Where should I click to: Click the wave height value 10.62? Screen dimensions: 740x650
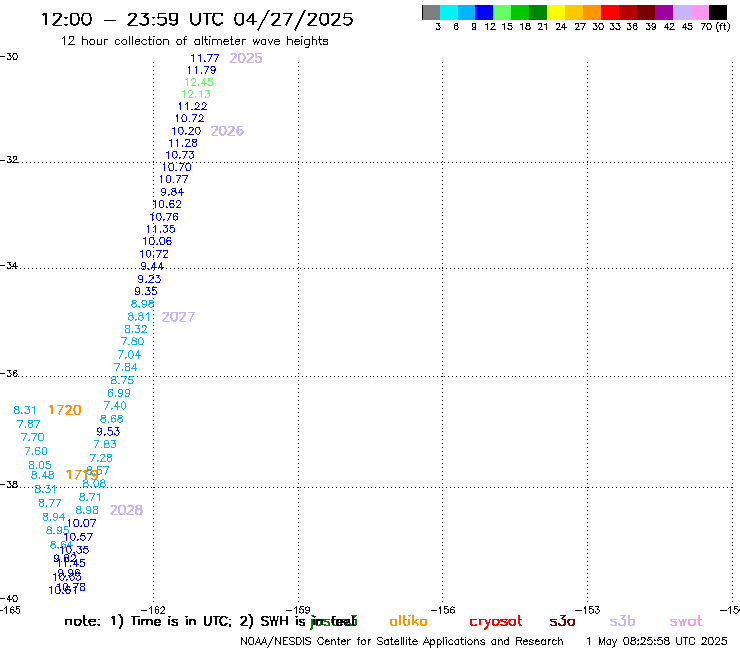167,204
